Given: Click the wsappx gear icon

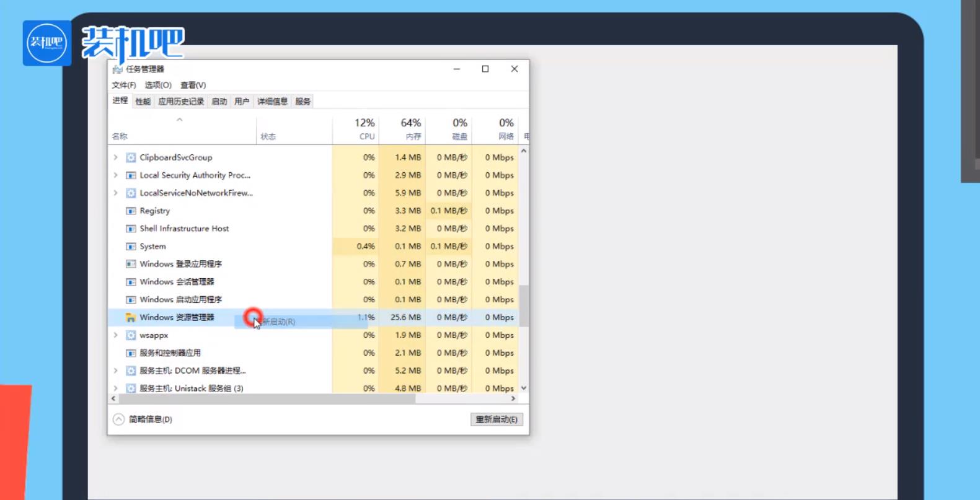Looking at the screenshot, I should 131,335.
